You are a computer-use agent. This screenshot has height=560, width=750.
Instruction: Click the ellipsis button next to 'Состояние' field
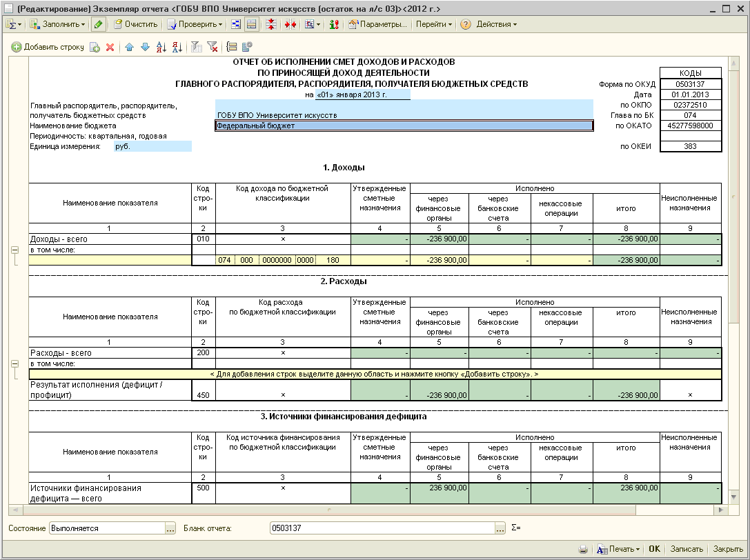[170, 528]
